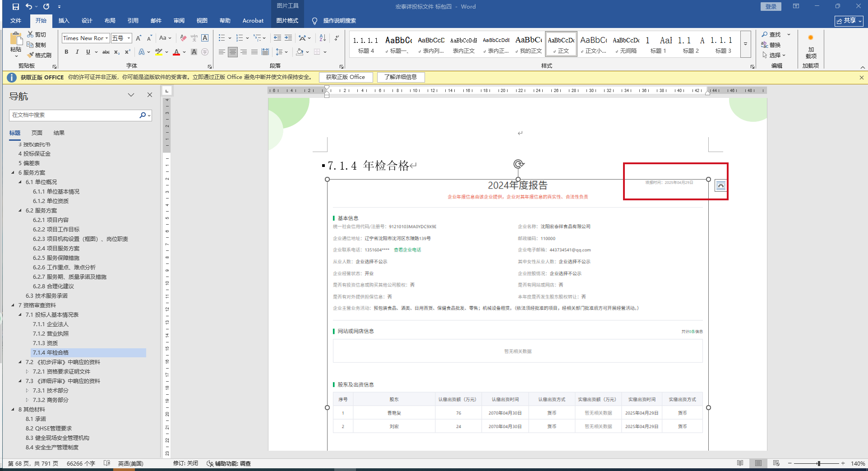Switch to Web Layout view in status bar

[776, 463]
